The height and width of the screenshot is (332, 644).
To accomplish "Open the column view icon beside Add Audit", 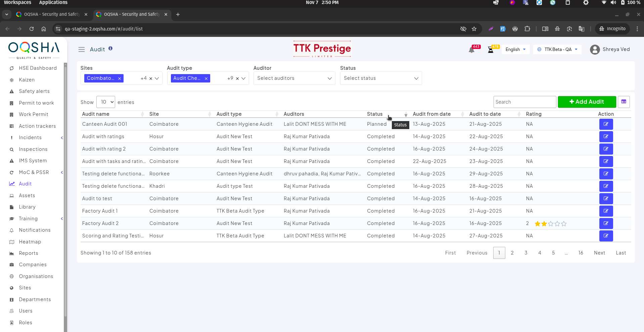I will (624, 102).
